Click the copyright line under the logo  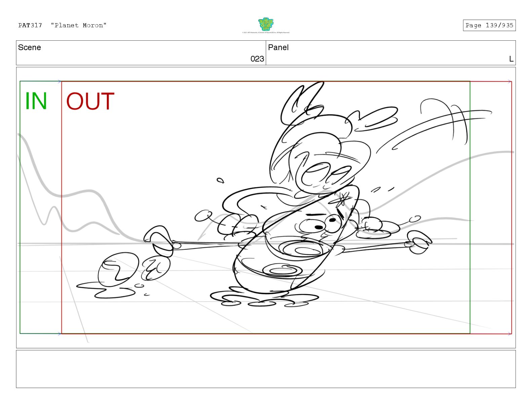click(x=266, y=33)
